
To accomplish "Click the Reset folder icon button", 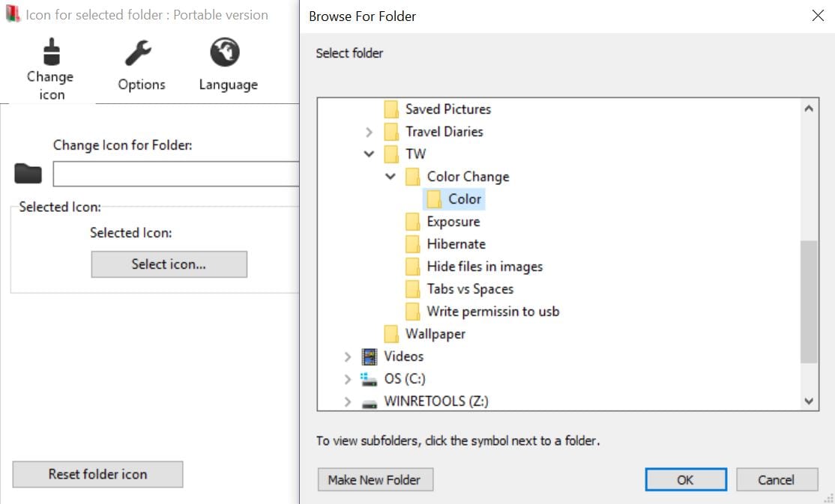I will [97, 474].
